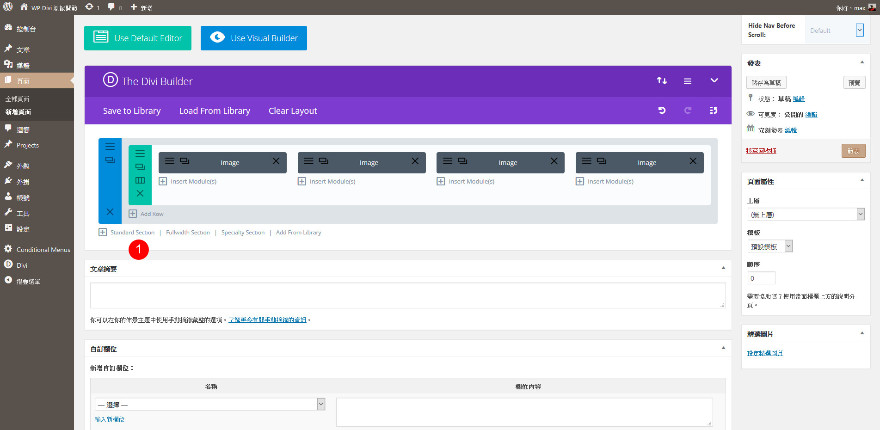Screen dimensions: 880x430
Task: Click set featured image link
Action: coord(766,353)
